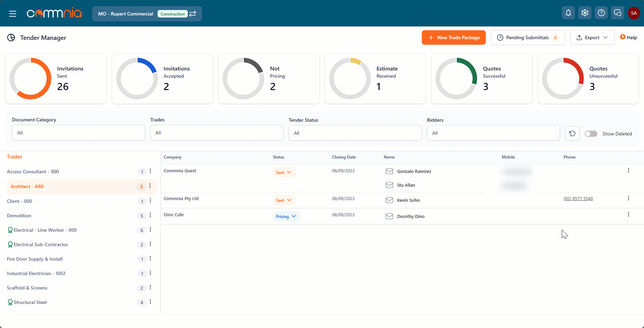Open the kebab menu for Access Consultant - 000
This screenshot has width=644, height=328.
150,171
